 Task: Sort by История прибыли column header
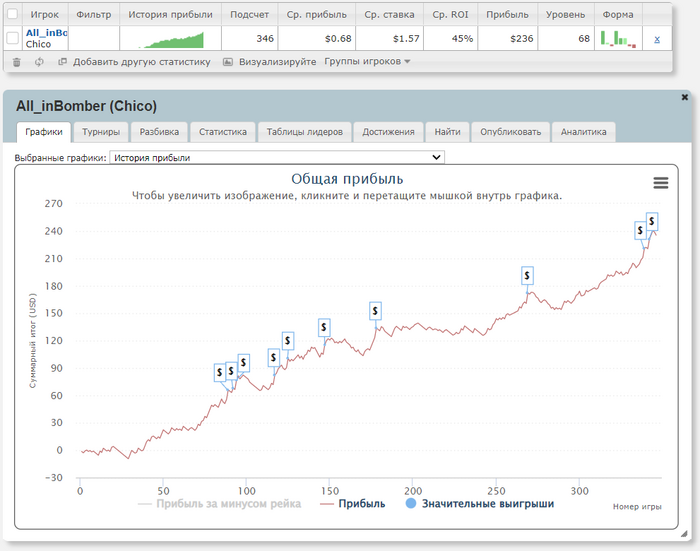tap(171, 14)
